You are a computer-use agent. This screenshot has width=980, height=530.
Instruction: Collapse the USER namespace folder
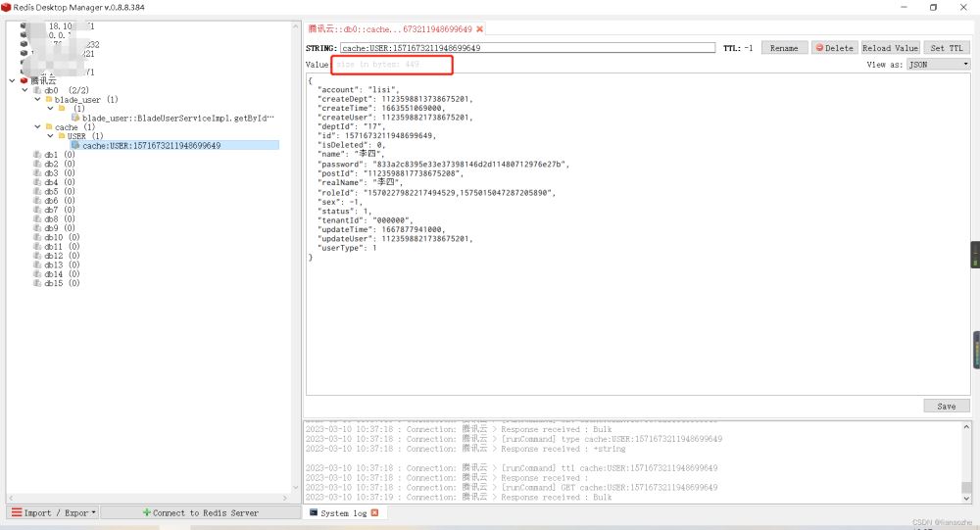point(49,136)
